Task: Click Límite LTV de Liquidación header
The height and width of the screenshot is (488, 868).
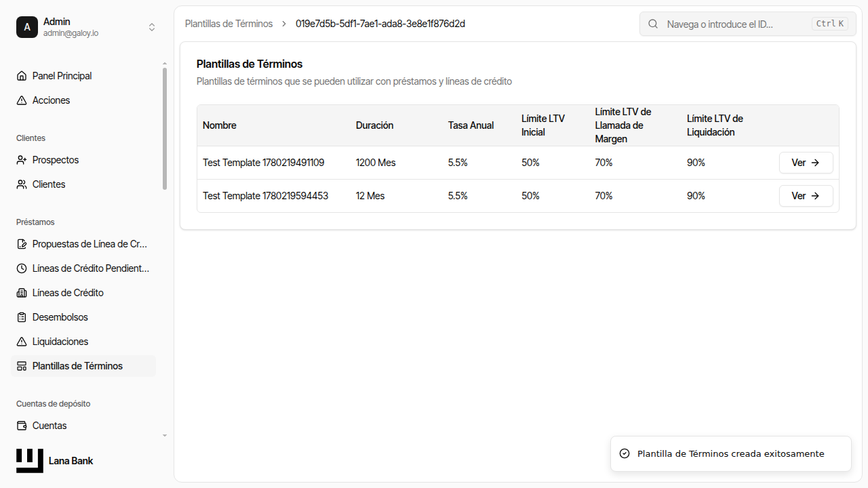Action: 715,125
